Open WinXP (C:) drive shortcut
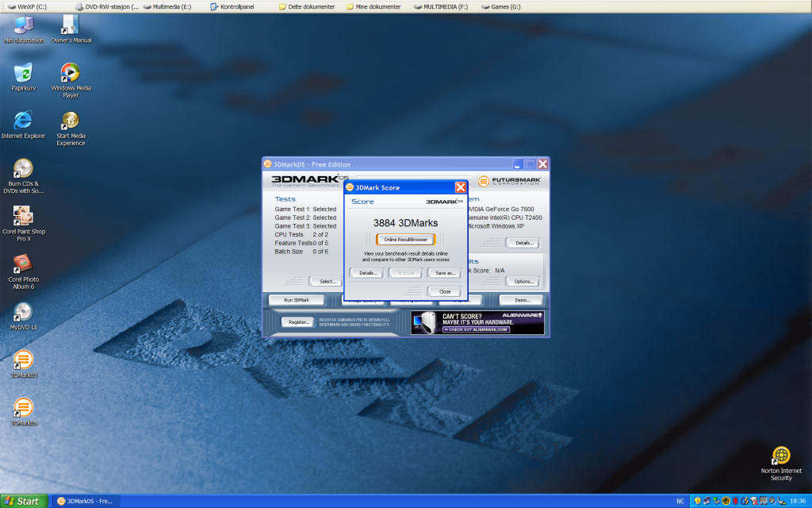Viewport: 812px width, 508px height. coord(27,6)
